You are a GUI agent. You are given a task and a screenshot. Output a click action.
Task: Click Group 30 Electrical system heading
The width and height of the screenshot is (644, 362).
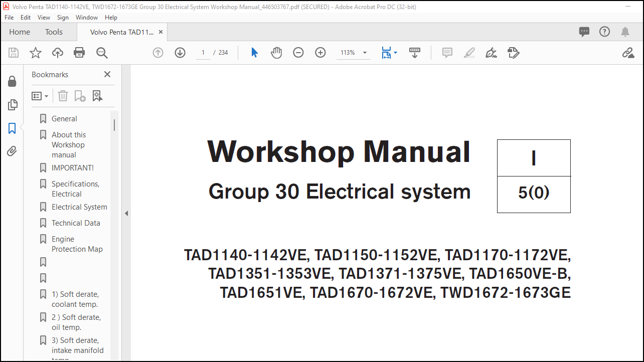340,192
